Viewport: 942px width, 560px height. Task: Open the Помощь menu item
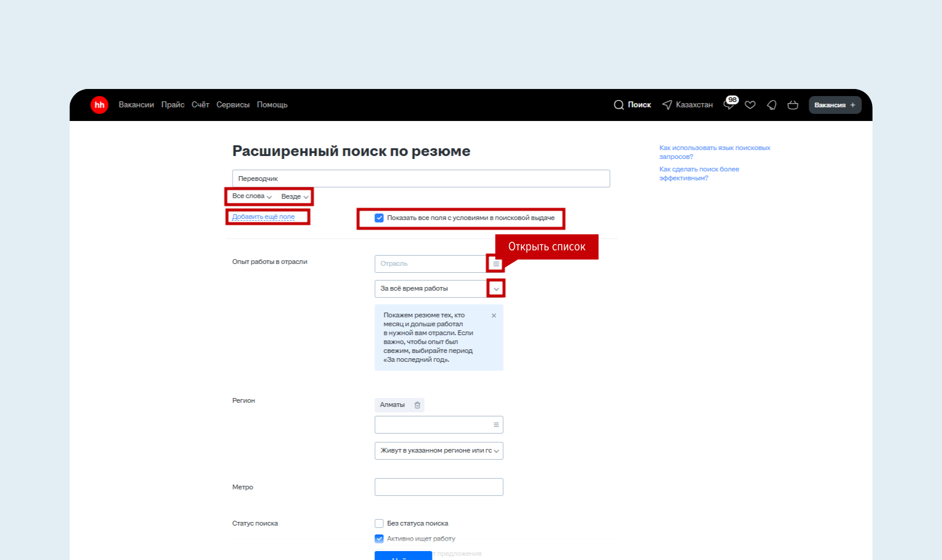[x=272, y=105]
